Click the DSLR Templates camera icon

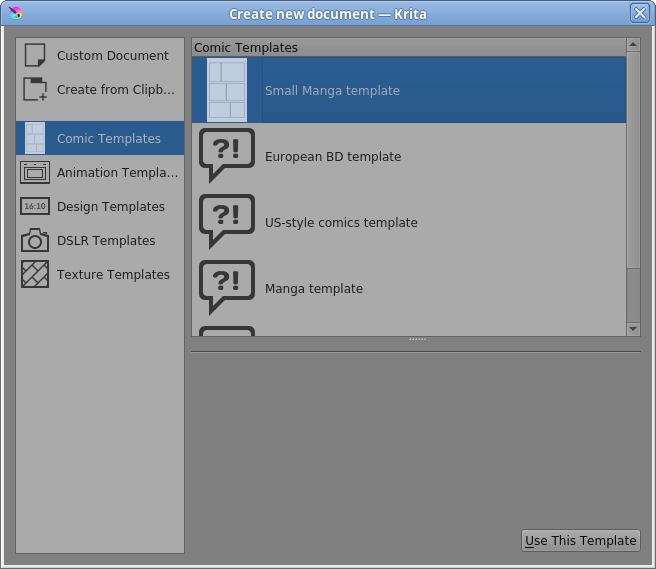coord(35,240)
